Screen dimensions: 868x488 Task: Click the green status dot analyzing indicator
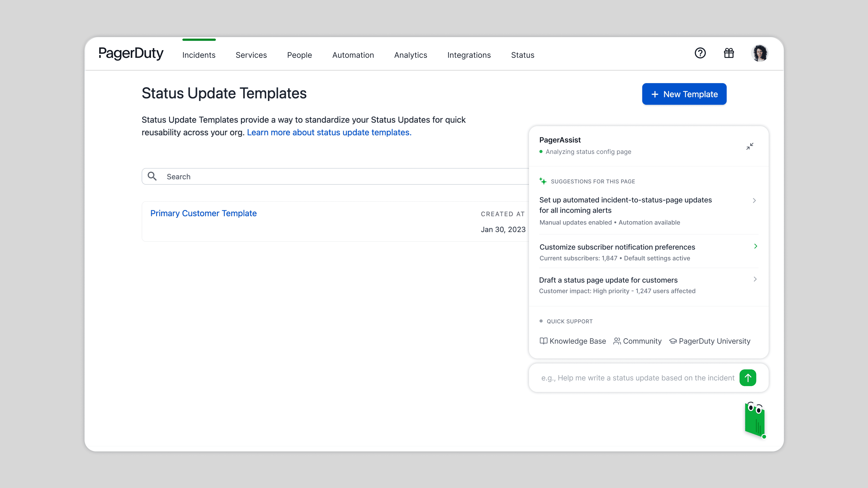point(542,152)
